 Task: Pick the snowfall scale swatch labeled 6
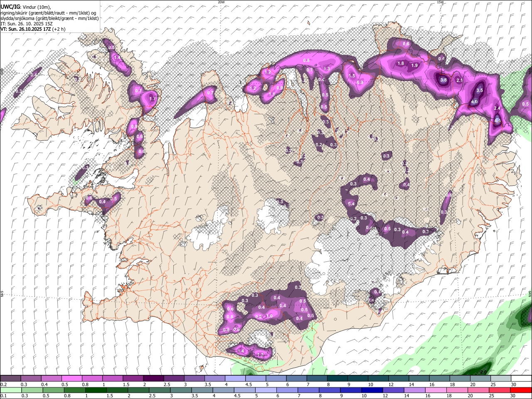pos(296,379)
